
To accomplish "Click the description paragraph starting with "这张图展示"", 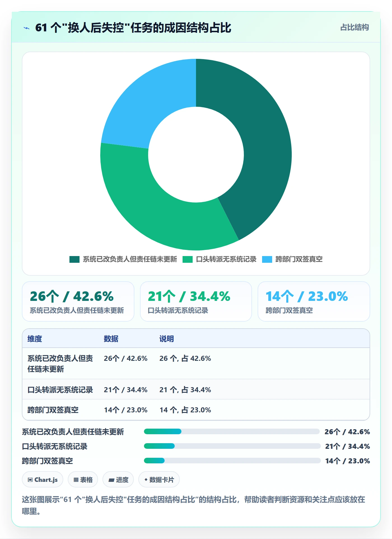I will (x=194, y=505).
